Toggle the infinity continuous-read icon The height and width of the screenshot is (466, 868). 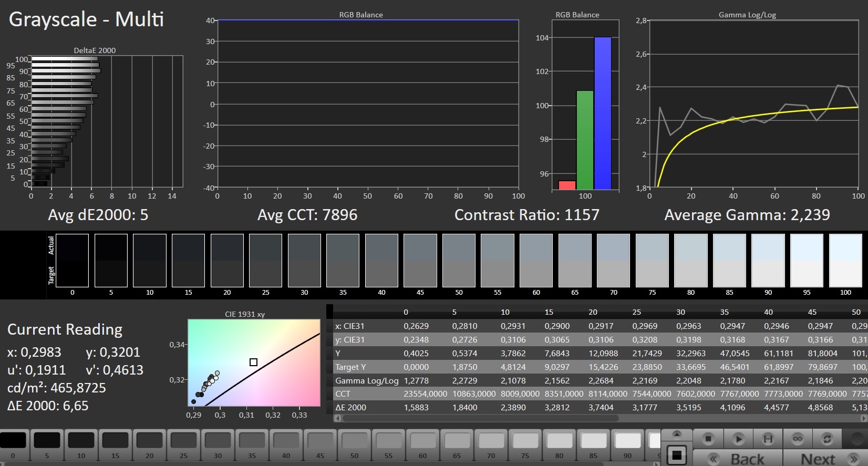coord(797,439)
